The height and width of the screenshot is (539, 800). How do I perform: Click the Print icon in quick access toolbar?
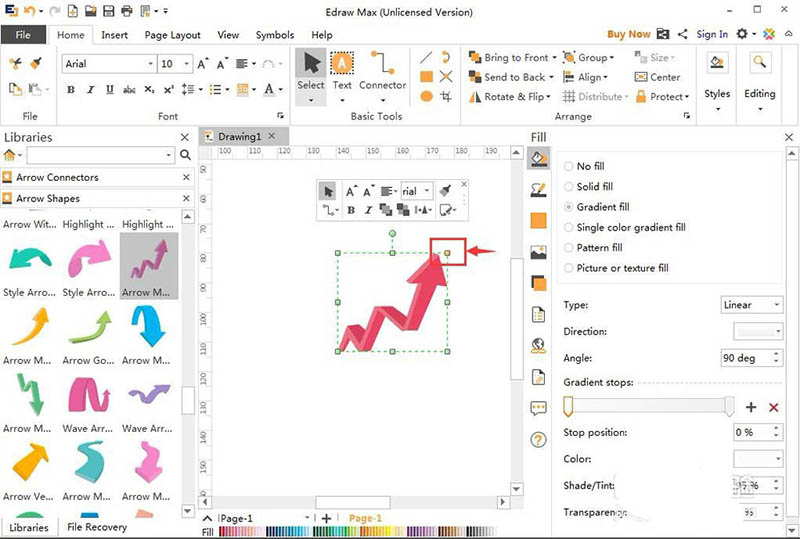(x=127, y=11)
